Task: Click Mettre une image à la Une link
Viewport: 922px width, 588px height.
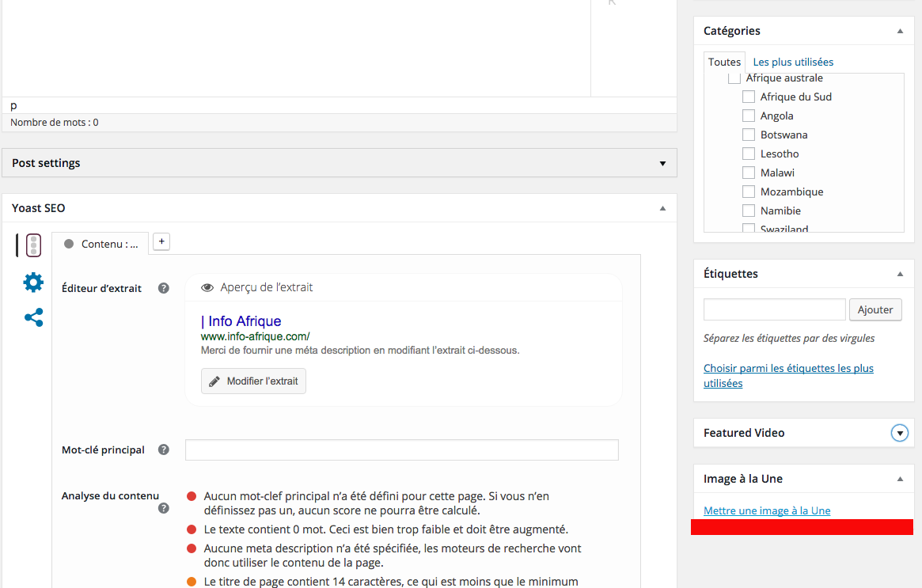Action: tap(767, 510)
